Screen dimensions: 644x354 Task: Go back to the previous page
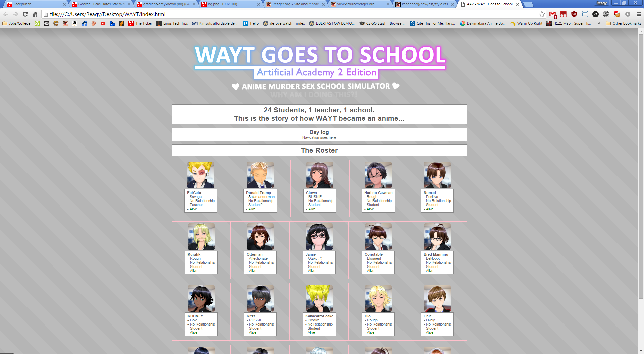coord(6,14)
